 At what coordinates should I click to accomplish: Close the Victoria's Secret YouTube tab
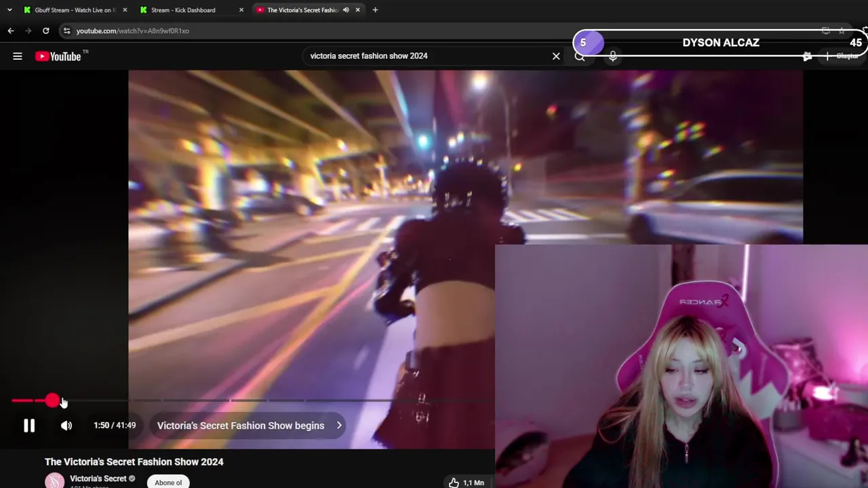coord(358,10)
